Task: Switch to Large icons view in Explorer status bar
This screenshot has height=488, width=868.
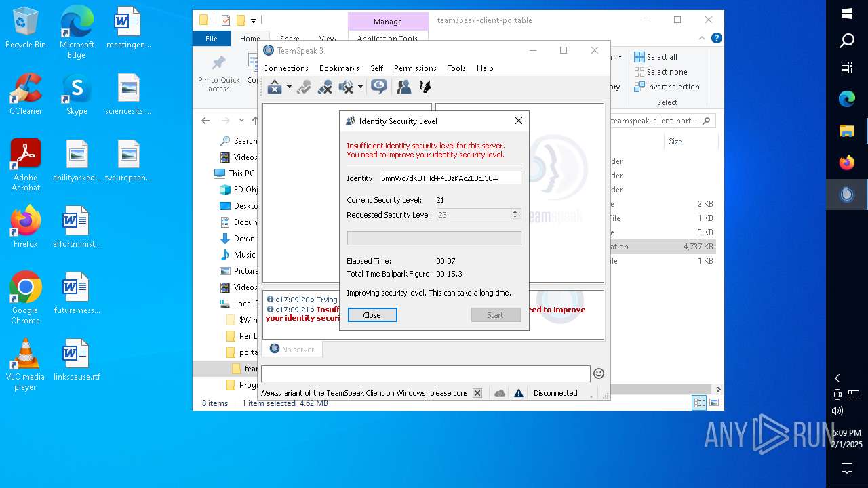Action: click(x=713, y=403)
